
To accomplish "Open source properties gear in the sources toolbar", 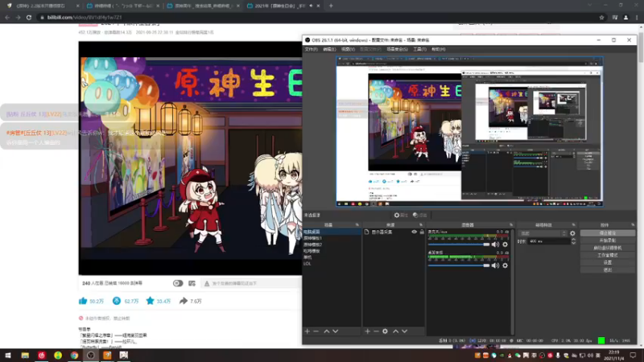I will (x=385, y=331).
